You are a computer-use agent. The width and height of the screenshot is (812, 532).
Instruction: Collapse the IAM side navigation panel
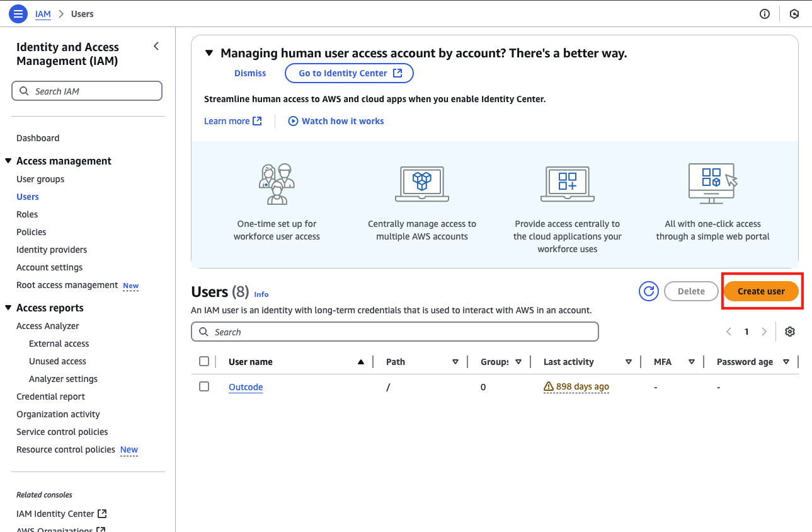pyautogui.click(x=156, y=46)
